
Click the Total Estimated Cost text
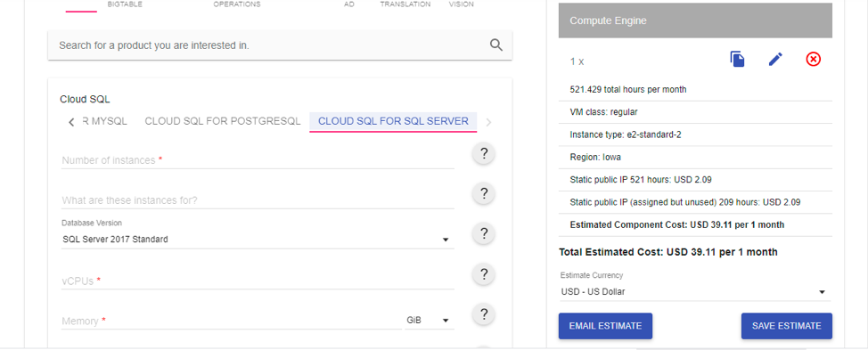click(668, 253)
